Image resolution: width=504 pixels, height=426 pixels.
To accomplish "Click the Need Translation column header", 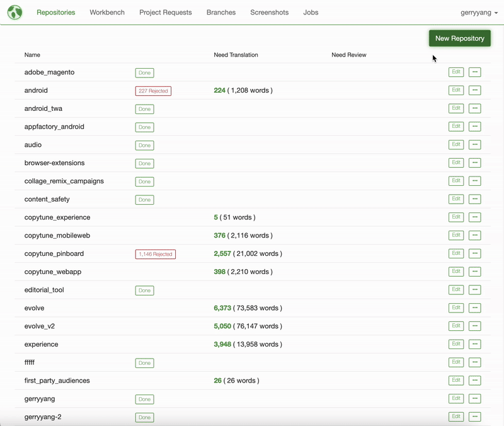I will tap(236, 55).
